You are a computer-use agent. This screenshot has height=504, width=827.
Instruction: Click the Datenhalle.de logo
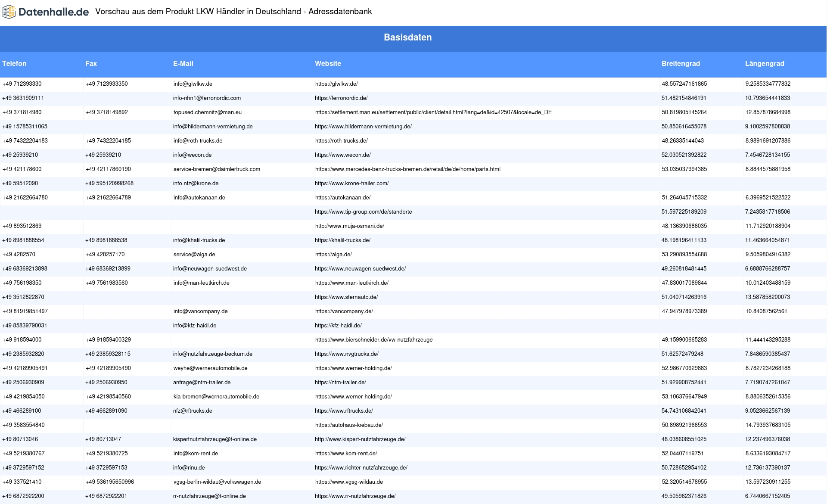point(46,12)
